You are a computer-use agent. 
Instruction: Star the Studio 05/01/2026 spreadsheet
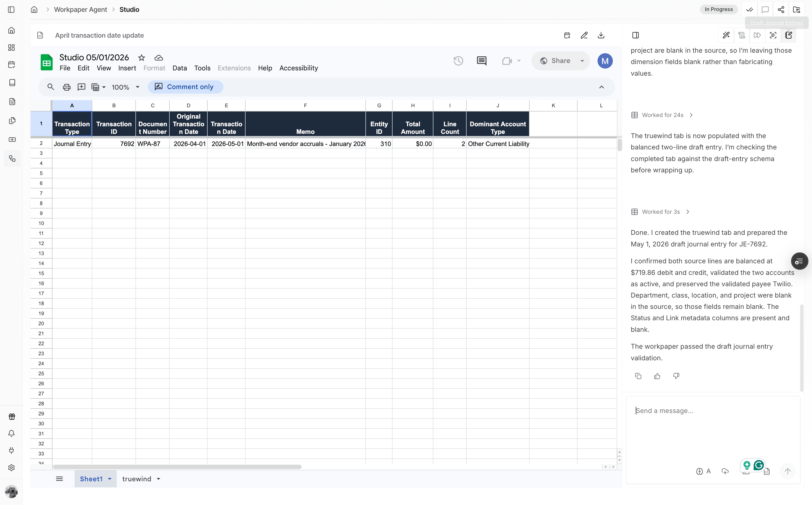(x=141, y=58)
